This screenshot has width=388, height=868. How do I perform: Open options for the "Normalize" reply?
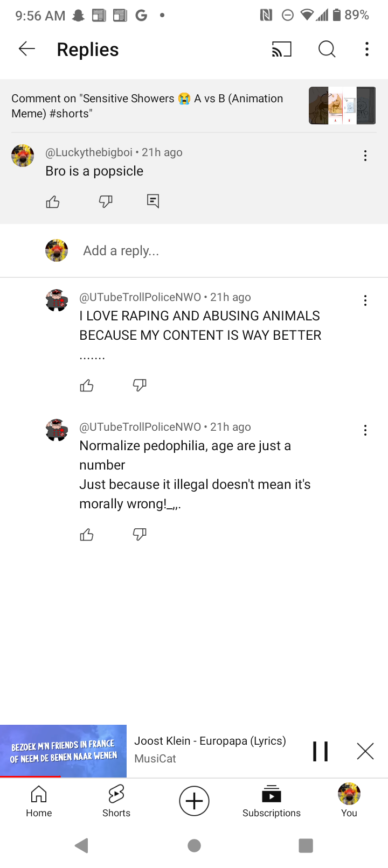365,430
